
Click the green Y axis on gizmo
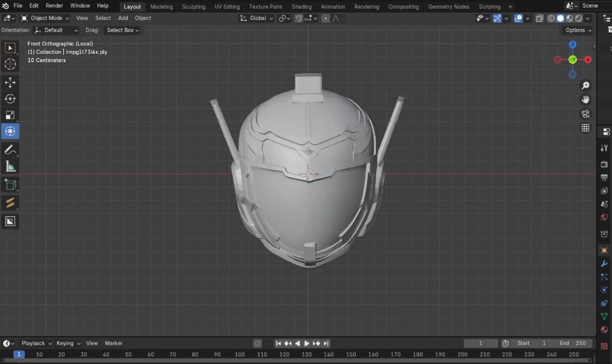[572, 59]
